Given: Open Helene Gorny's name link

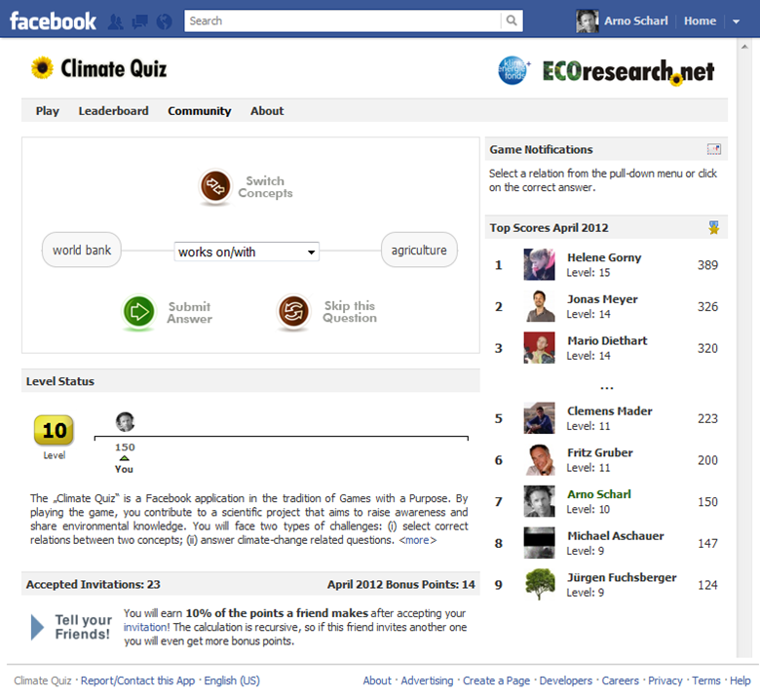Looking at the screenshot, I should point(604,257).
